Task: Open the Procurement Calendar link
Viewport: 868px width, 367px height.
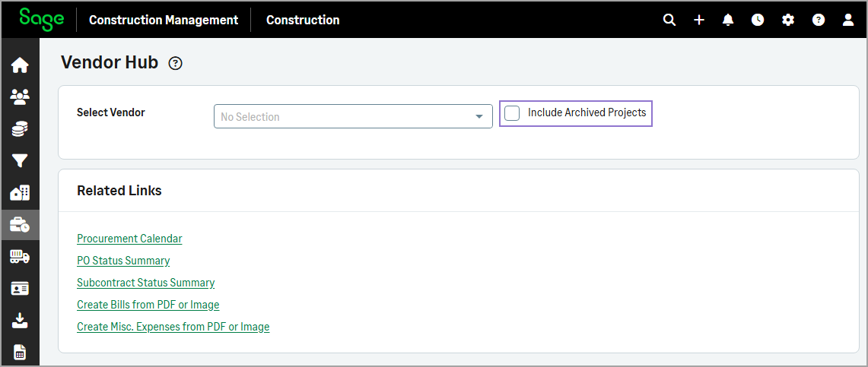Action: [129, 239]
